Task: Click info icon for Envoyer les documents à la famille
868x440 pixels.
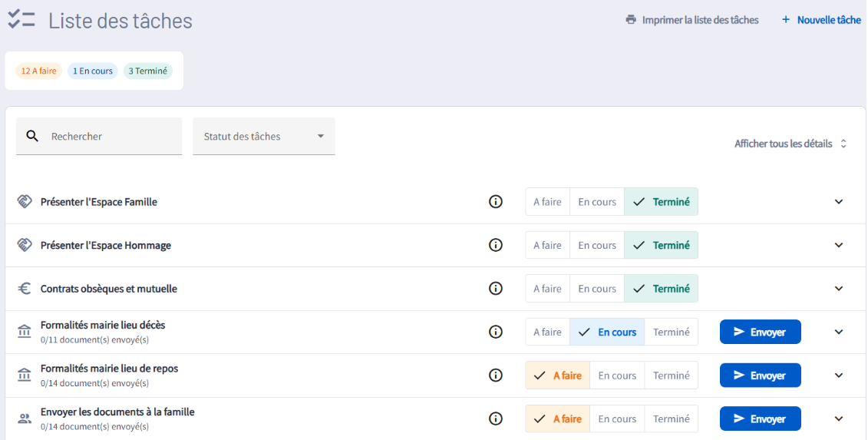Action: click(x=496, y=418)
